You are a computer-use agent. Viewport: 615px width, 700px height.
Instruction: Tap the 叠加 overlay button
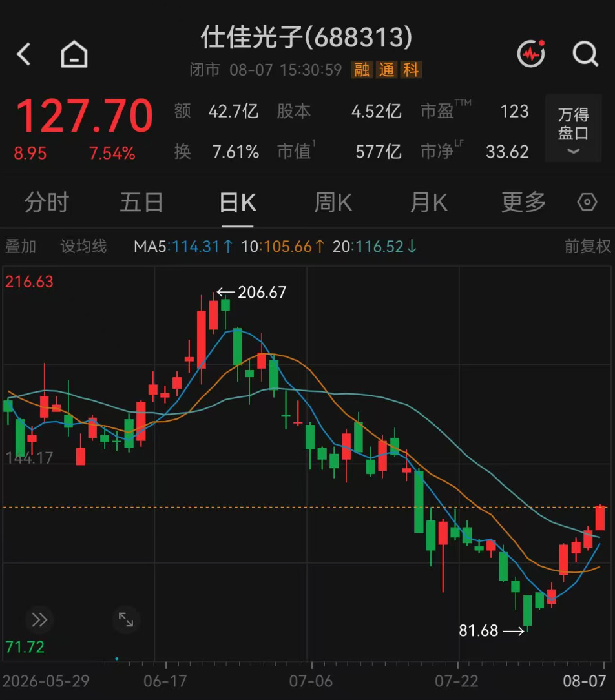21,247
